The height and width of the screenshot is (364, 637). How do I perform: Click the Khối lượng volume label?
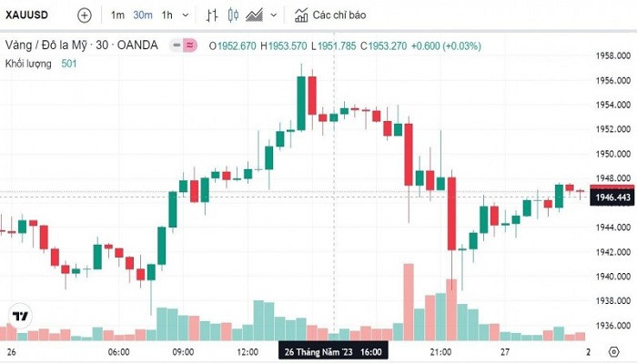point(28,63)
